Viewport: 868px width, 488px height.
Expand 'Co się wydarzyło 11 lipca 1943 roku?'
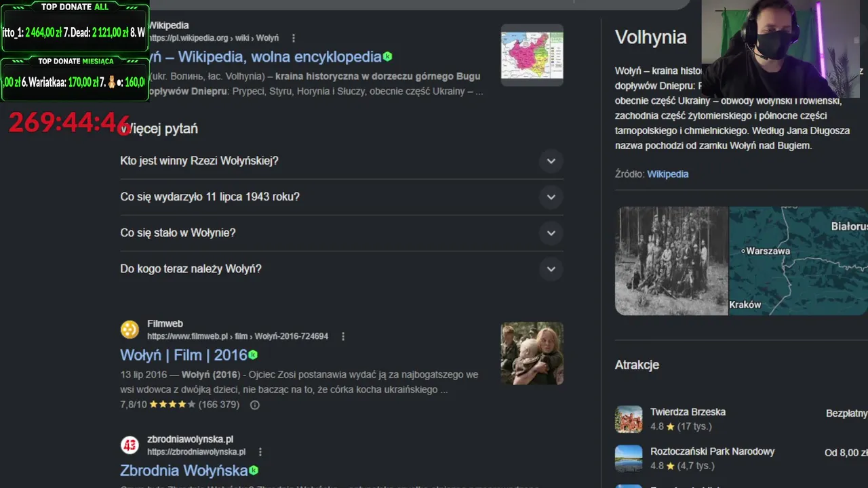click(342, 197)
